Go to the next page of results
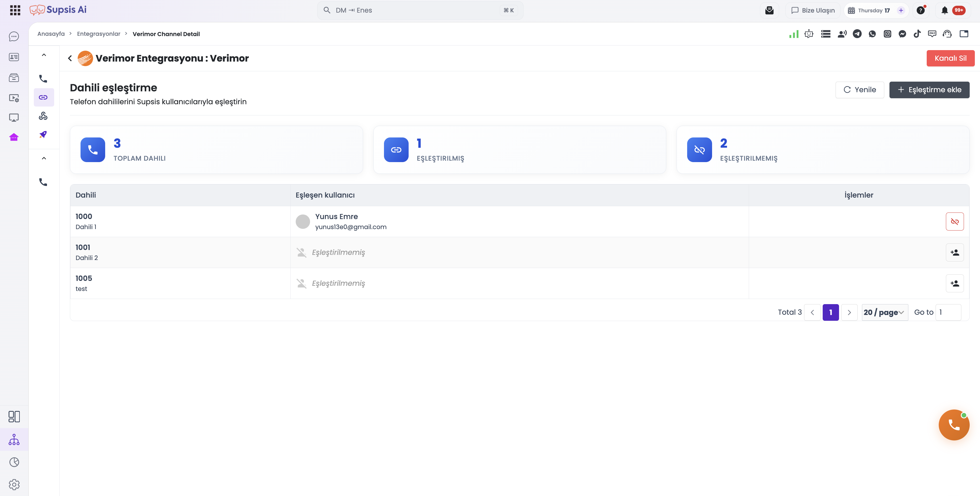 pyautogui.click(x=850, y=312)
